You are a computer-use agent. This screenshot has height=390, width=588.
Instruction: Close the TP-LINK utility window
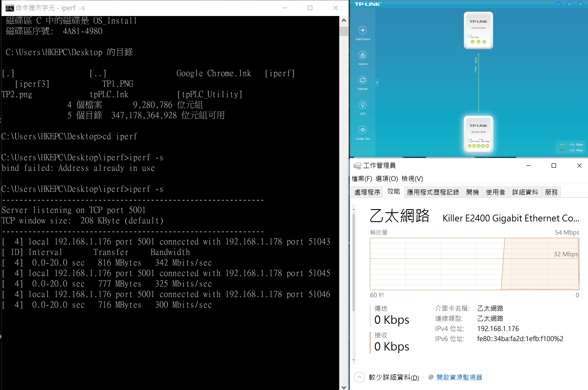(x=581, y=4)
